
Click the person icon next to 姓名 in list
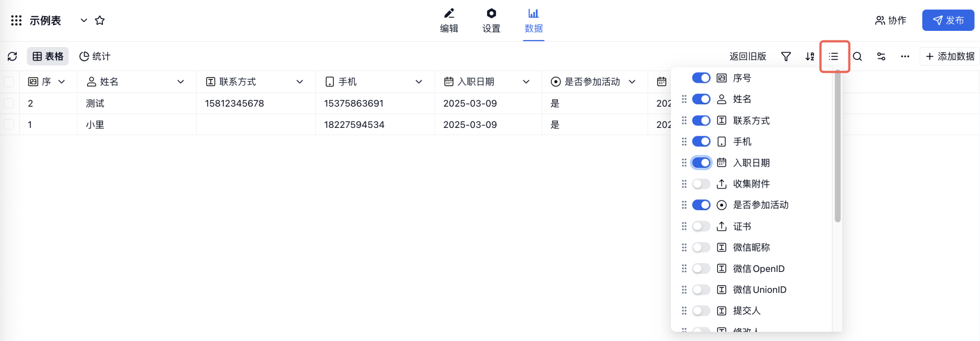click(722, 99)
